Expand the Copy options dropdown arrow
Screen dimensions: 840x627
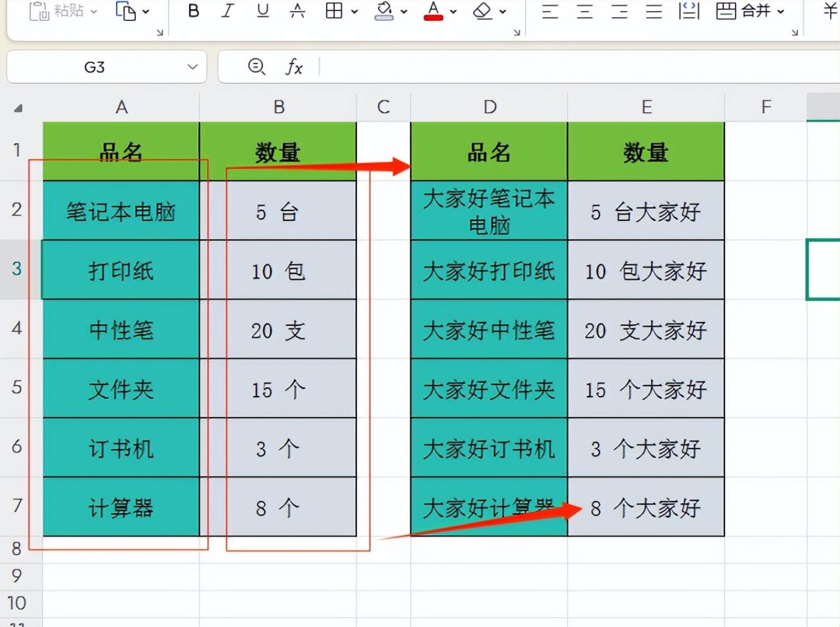tap(146, 11)
